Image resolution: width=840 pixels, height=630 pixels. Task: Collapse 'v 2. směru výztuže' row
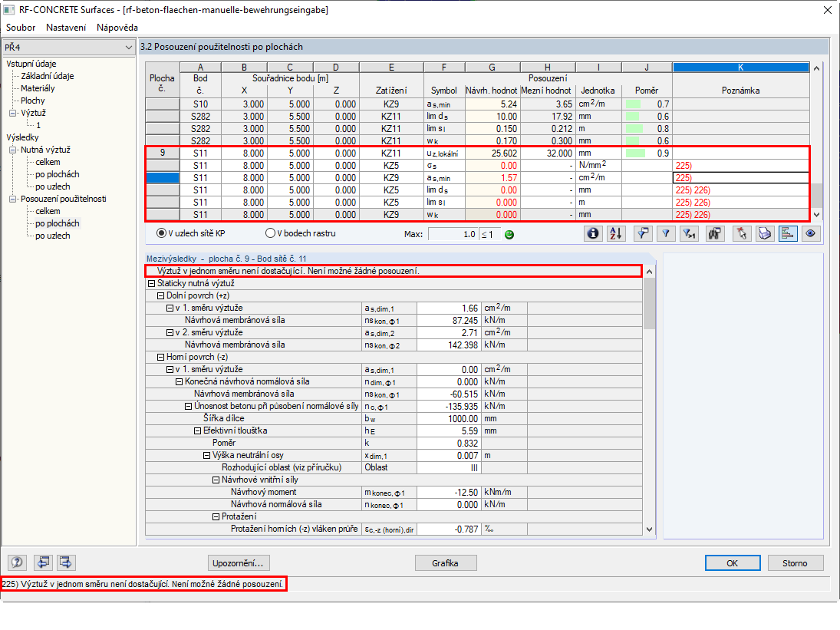pos(170,333)
